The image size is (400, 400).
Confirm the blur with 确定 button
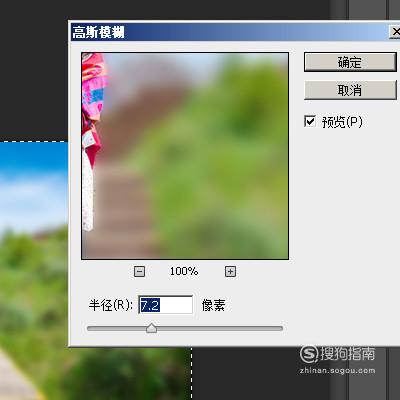[x=350, y=62]
